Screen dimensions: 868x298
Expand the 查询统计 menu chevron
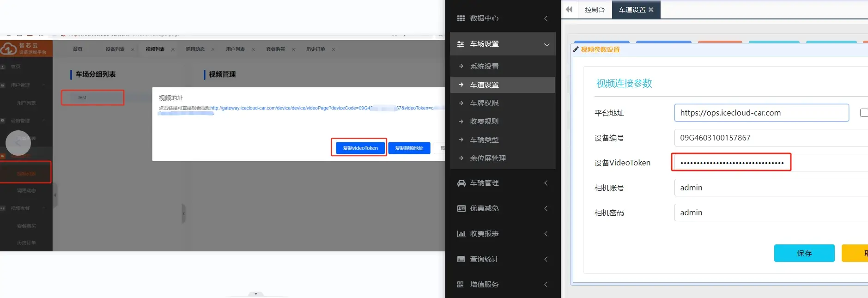pos(546,259)
